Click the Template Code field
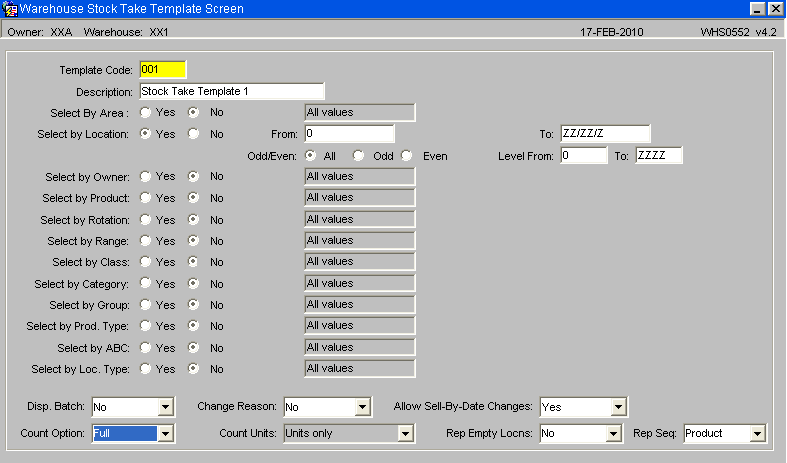 163,70
